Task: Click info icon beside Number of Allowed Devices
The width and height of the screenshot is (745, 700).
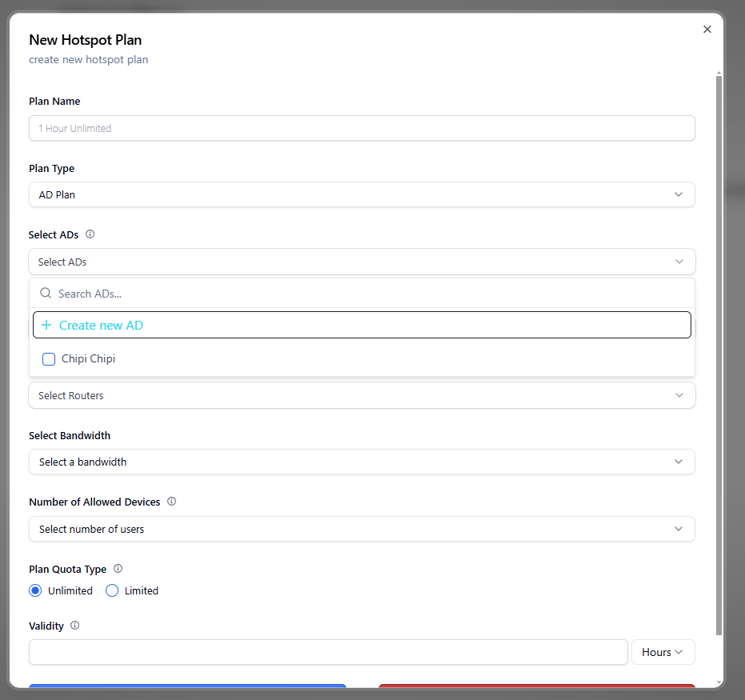Action: point(171,502)
